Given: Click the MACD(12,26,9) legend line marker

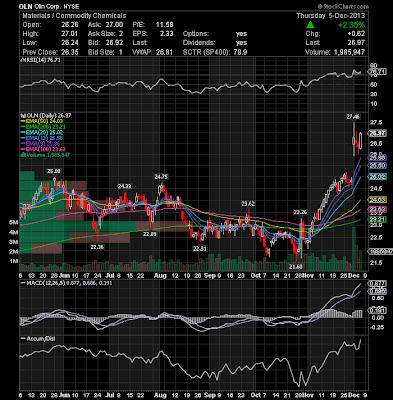Looking at the screenshot, I should (23, 283).
